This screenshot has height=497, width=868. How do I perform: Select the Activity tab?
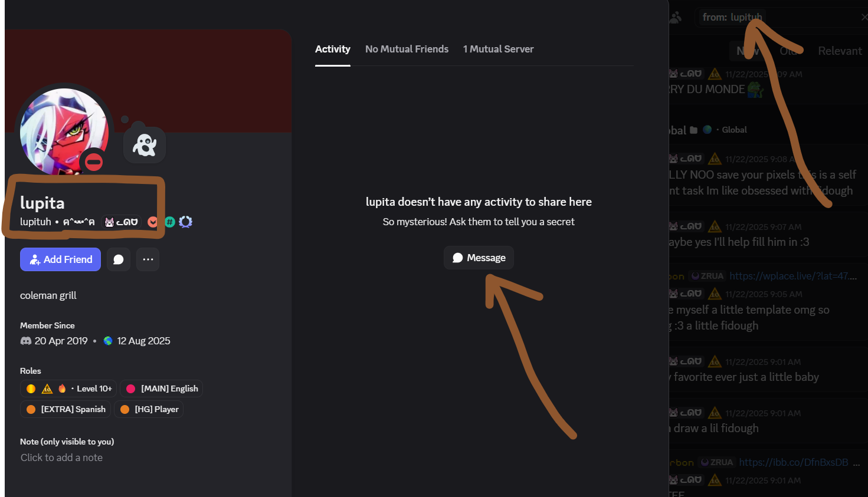pos(332,49)
